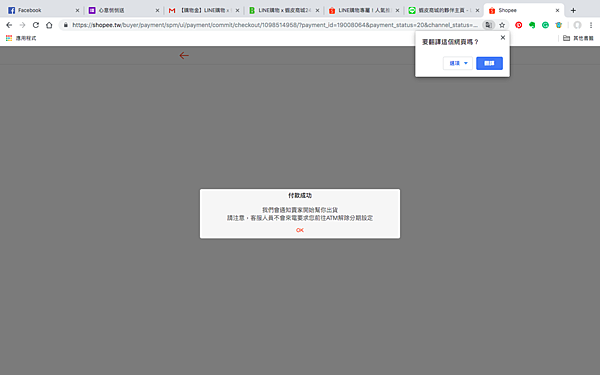Image resolution: width=600 pixels, height=375 pixels.
Task: Close the Gmail tab
Action: click(x=237, y=11)
